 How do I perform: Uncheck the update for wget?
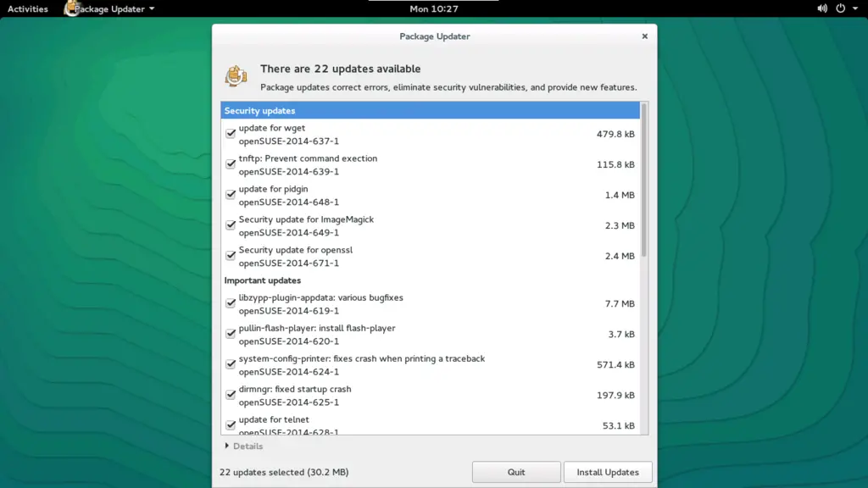point(231,134)
